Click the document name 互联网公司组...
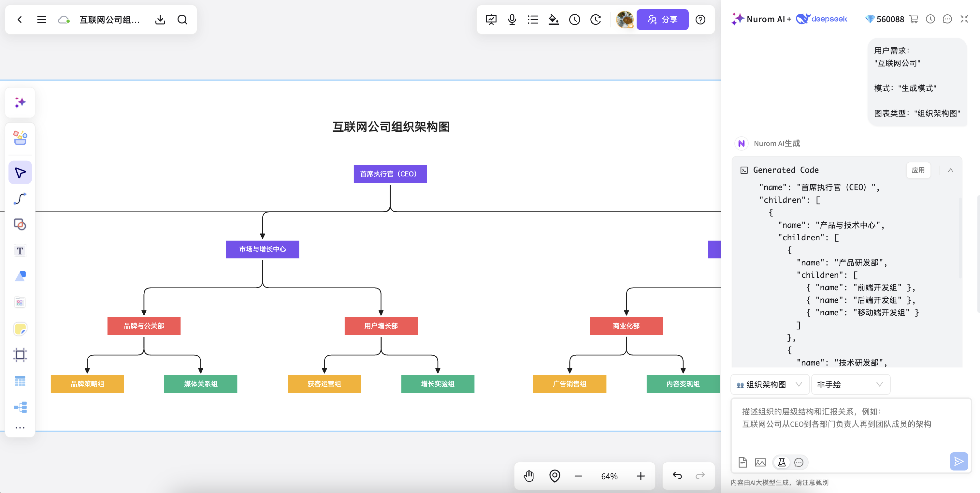 (x=109, y=20)
